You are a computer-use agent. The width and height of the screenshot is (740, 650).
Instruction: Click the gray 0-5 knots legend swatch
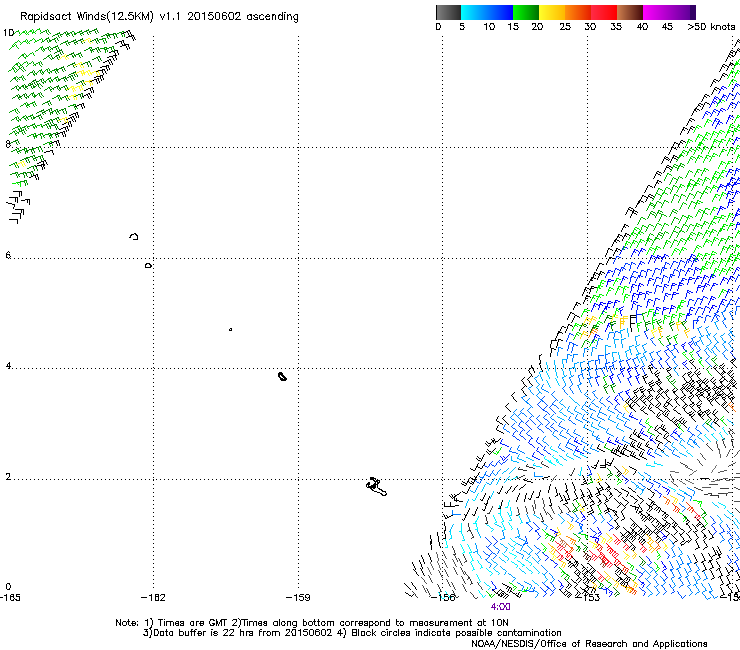coord(448,12)
